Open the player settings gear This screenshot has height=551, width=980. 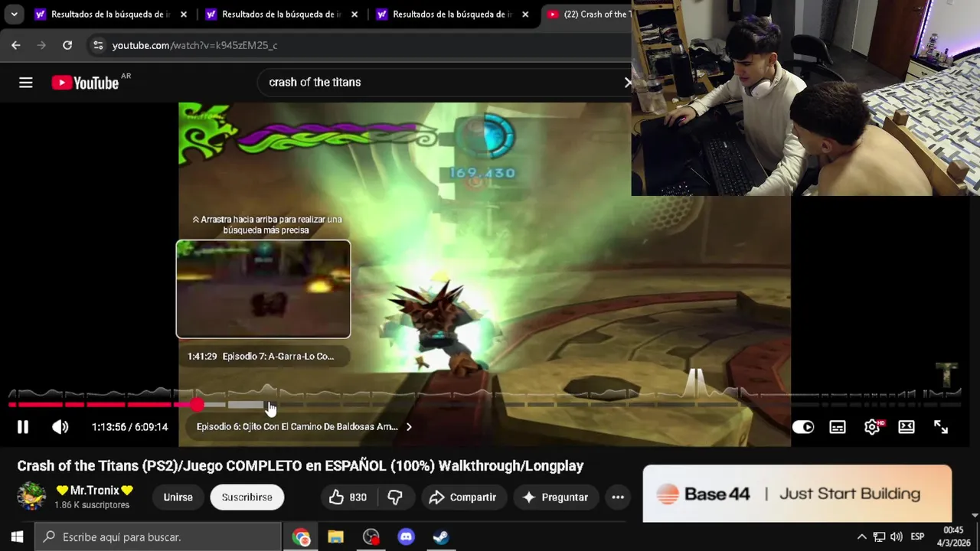872,427
